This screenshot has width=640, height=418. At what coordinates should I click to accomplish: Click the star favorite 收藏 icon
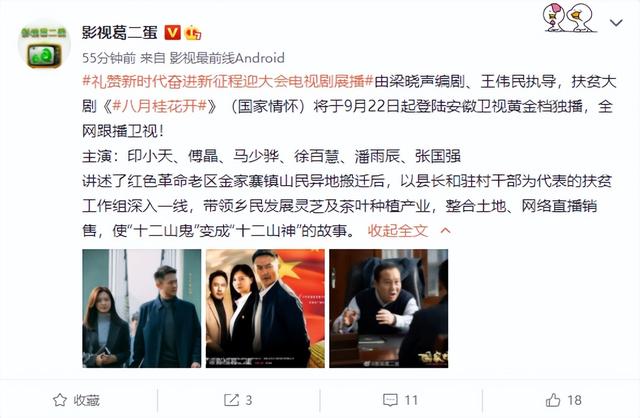(x=60, y=400)
